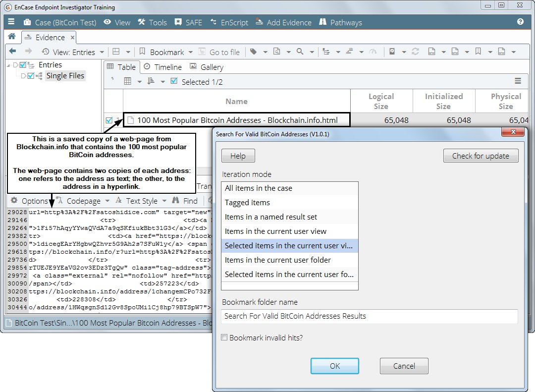Open the table pane hamburger menu
Image resolution: width=535 pixels, height=392 pixels.
[518, 81]
